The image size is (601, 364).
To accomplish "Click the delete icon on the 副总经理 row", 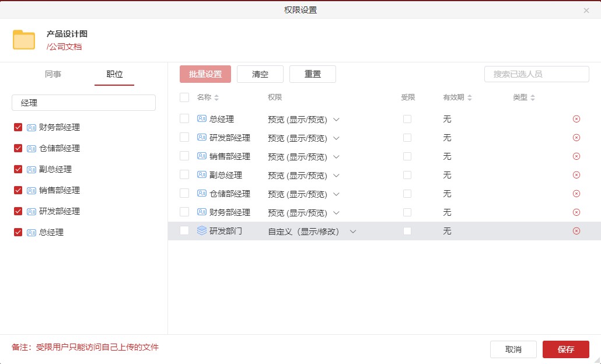I will pos(576,175).
